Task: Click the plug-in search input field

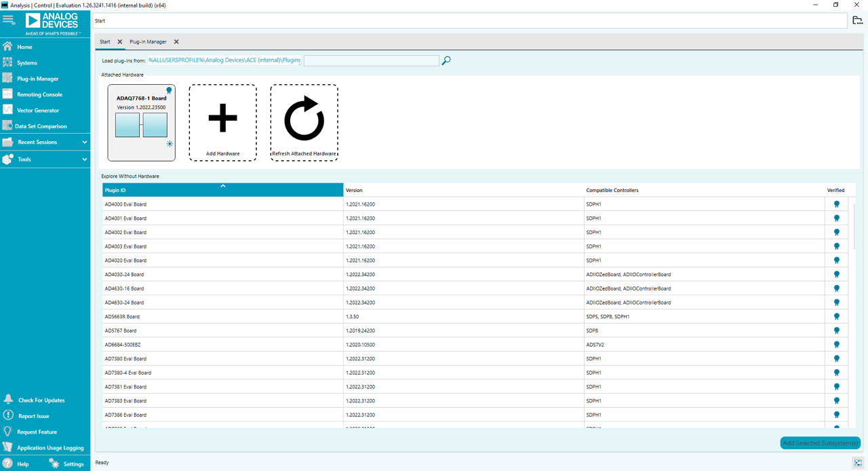Action: click(x=371, y=60)
